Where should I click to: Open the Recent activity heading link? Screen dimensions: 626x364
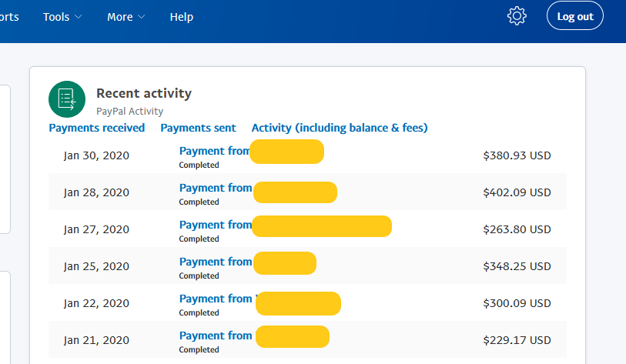144,93
